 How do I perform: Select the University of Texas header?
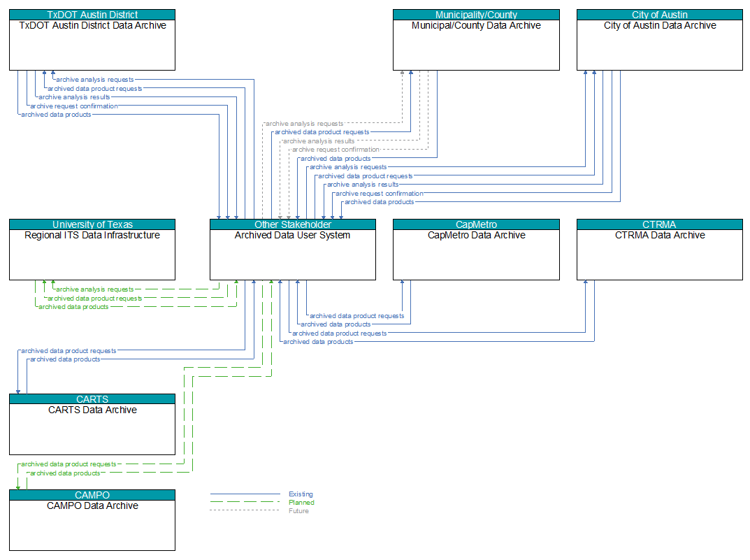point(92,224)
